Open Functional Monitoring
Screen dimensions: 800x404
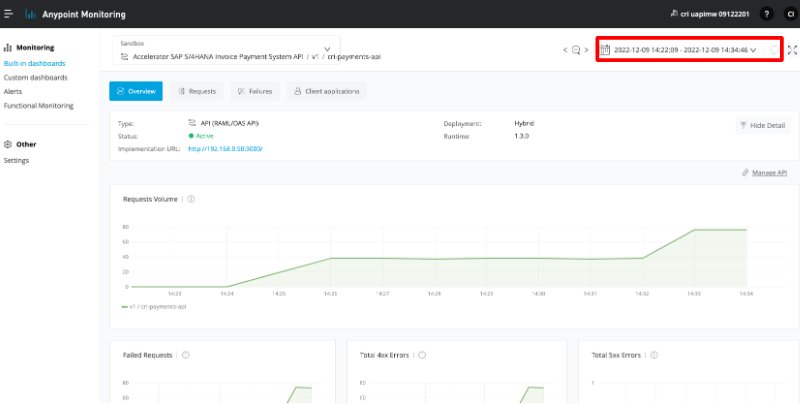tap(39, 106)
